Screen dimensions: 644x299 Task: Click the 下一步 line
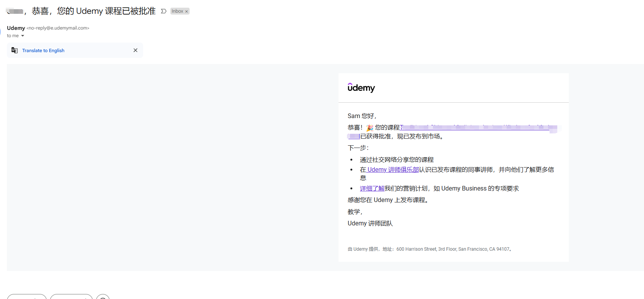point(358,148)
